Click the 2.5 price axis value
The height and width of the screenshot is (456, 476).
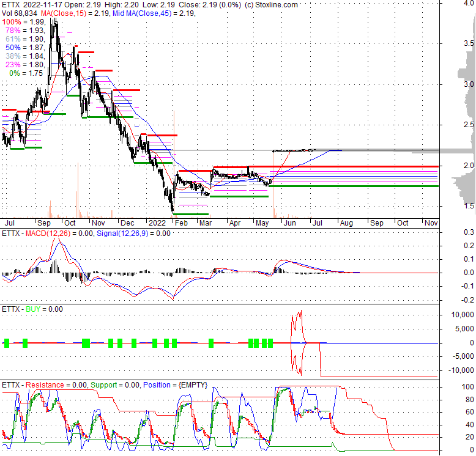pyautogui.click(x=469, y=125)
